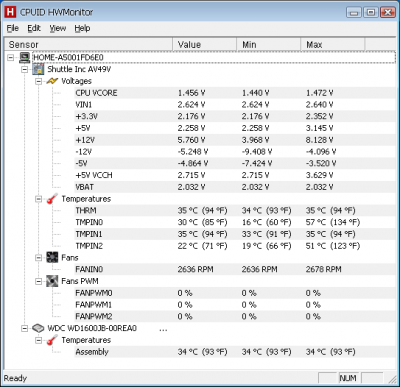Image resolution: width=400 pixels, height=387 pixels.
Task: Click the red H HWMonitor title bar icon
Action: tap(10, 12)
